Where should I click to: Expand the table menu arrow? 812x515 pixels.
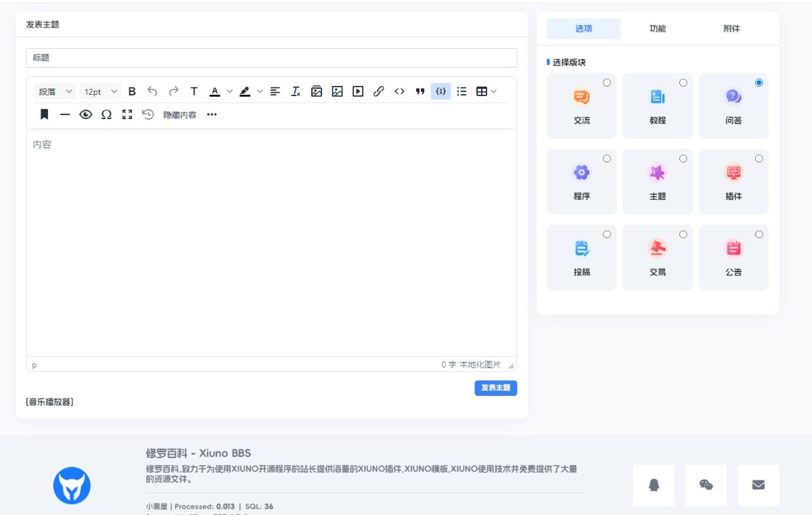[494, 91]
